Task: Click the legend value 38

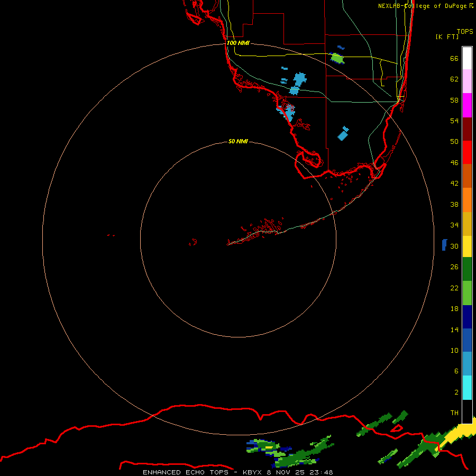Action: (x=454, y=205)
